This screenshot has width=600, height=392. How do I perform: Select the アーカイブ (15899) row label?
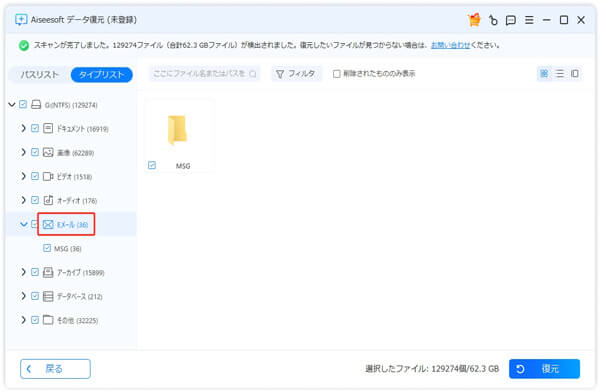81,273
